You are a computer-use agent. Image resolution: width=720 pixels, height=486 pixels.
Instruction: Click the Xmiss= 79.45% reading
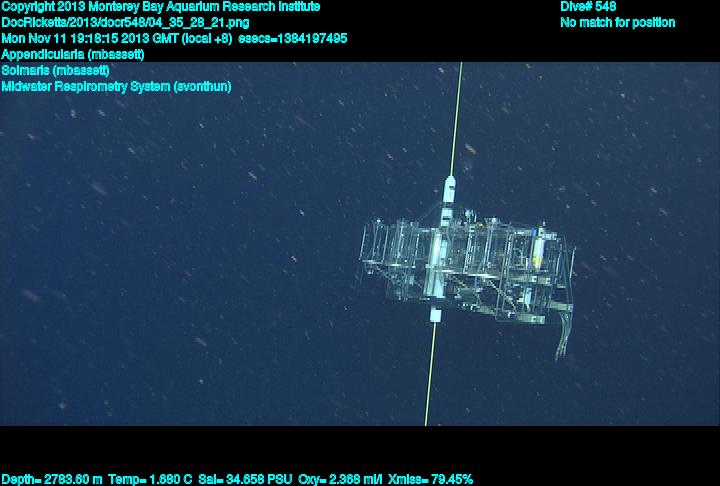point(430,480)
